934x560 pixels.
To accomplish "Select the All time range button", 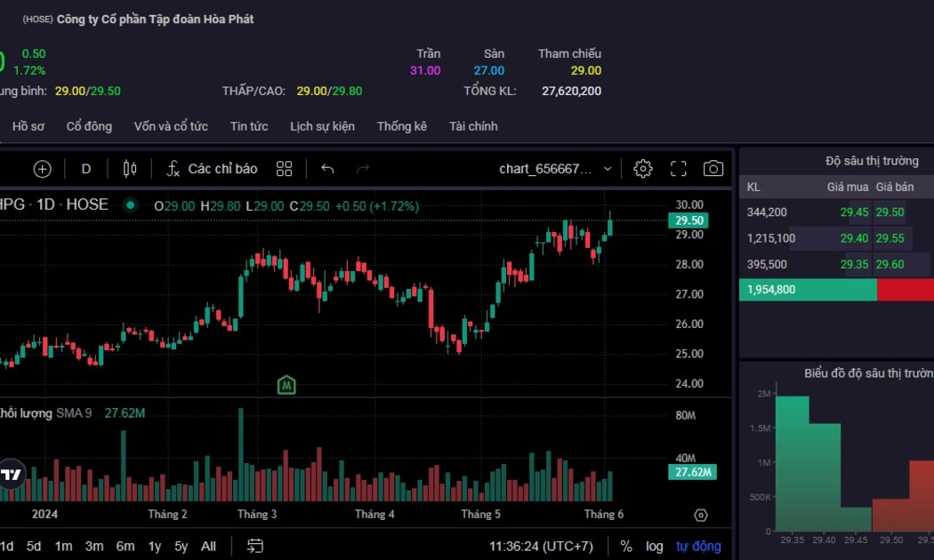I will tap(208, 546).
